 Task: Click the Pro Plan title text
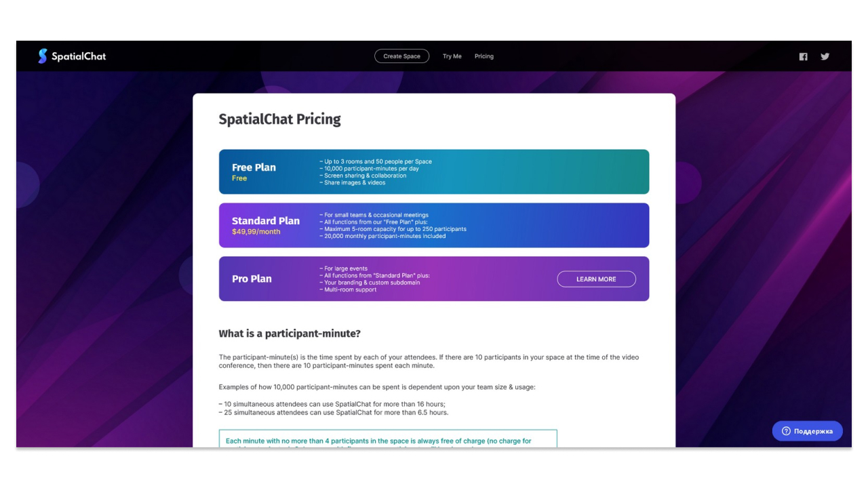[x=252, y=279]
